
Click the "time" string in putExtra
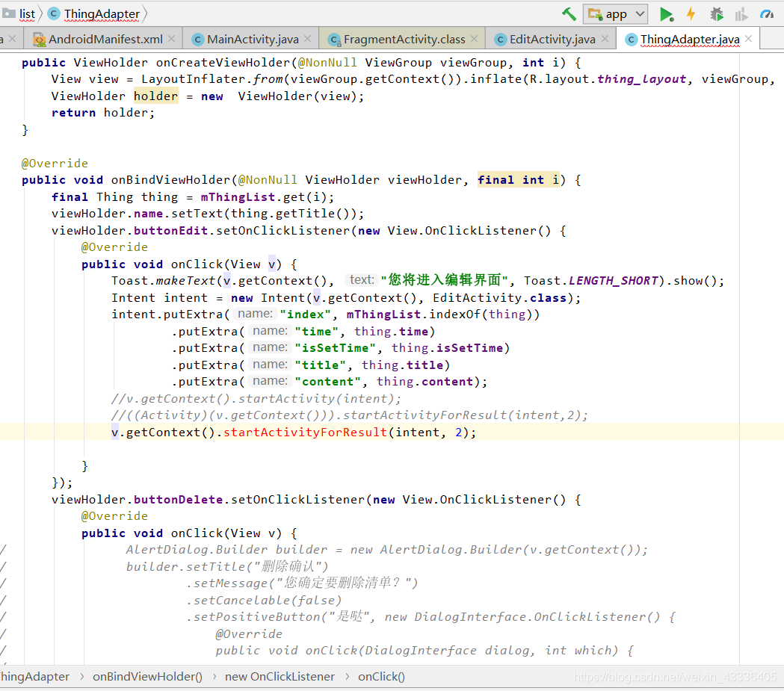point(316,331)
